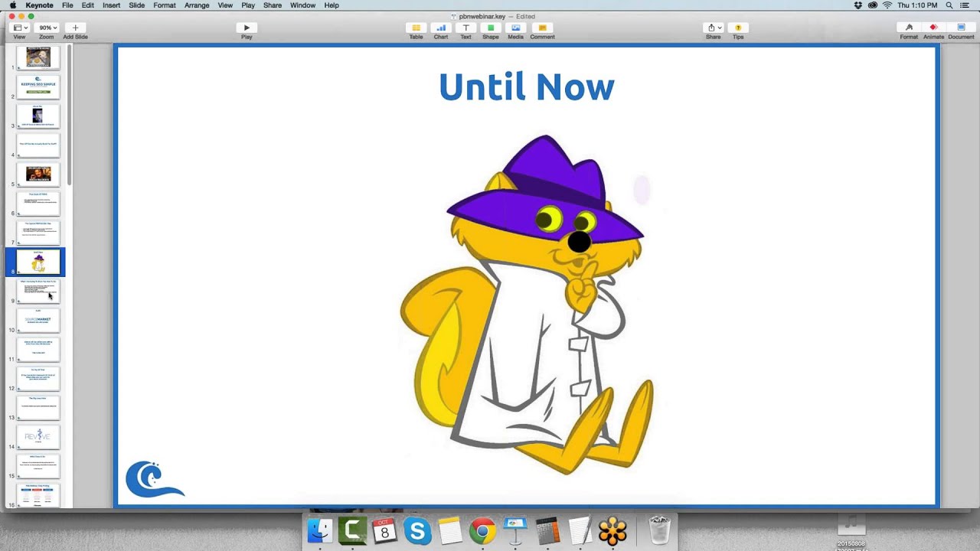Select slide 12 thumbnail in navigator
The height and width of the screenshot is (551, 980).
tap(38, 378)
